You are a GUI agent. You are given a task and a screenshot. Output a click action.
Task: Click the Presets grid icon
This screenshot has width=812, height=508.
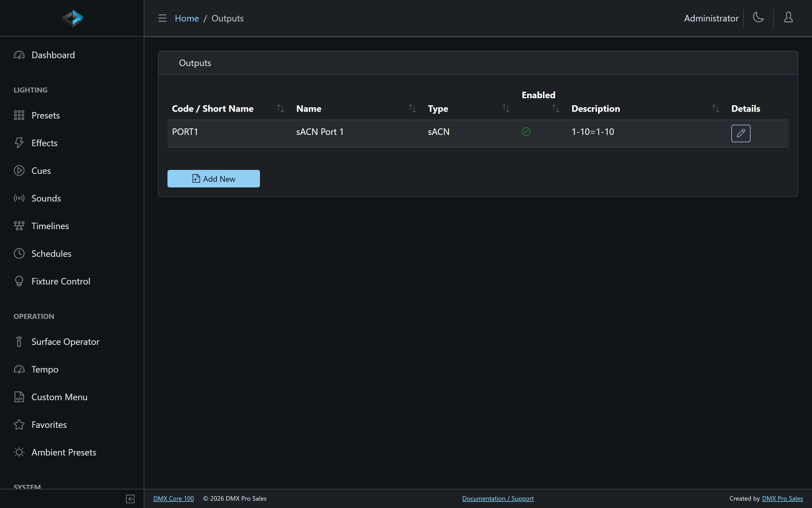(x=19, y=115)
